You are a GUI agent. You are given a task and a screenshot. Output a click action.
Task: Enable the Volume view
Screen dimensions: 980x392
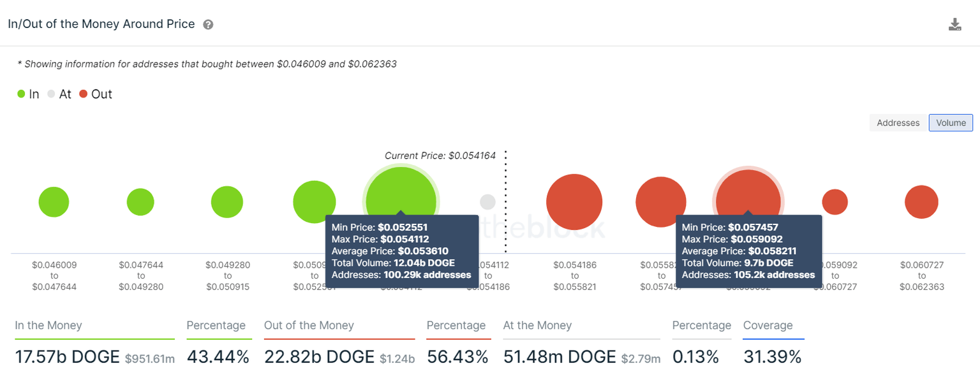coord(950,122)
